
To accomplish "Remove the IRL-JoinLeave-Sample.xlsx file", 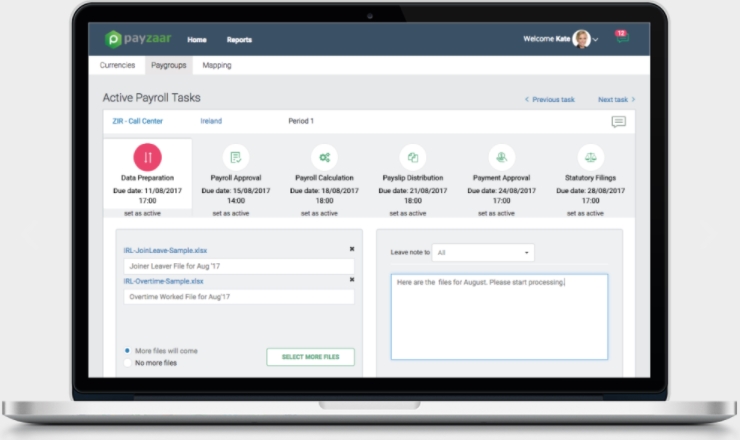I will pyautogui.click(x=351, y=249).
